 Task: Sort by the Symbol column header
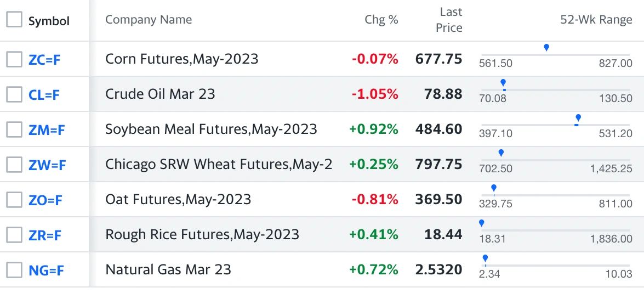tap(49, 21)
